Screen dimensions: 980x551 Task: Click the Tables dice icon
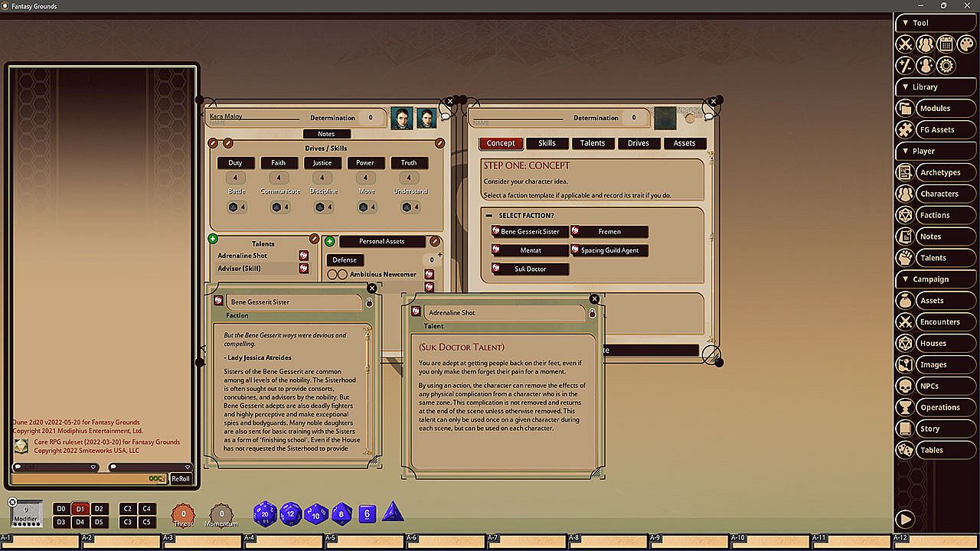(905, 451)
